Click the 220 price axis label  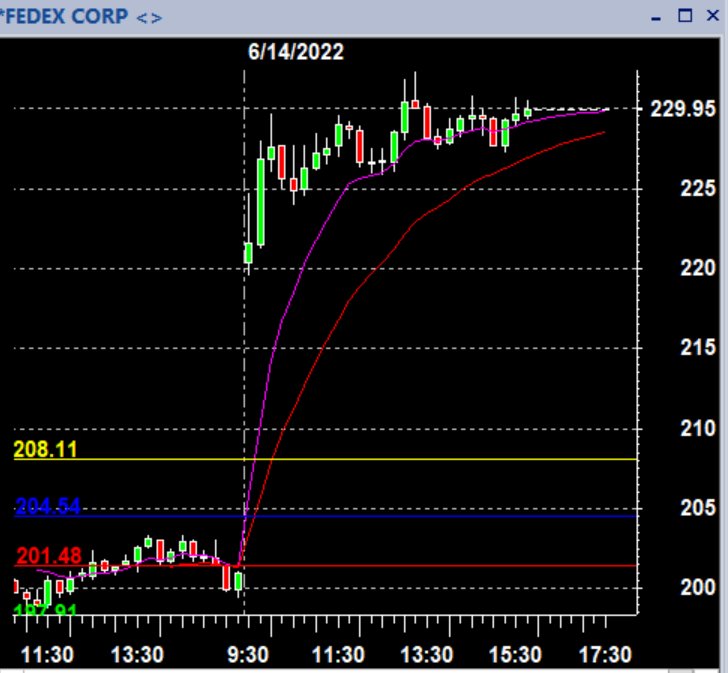[x=698, y=268]
